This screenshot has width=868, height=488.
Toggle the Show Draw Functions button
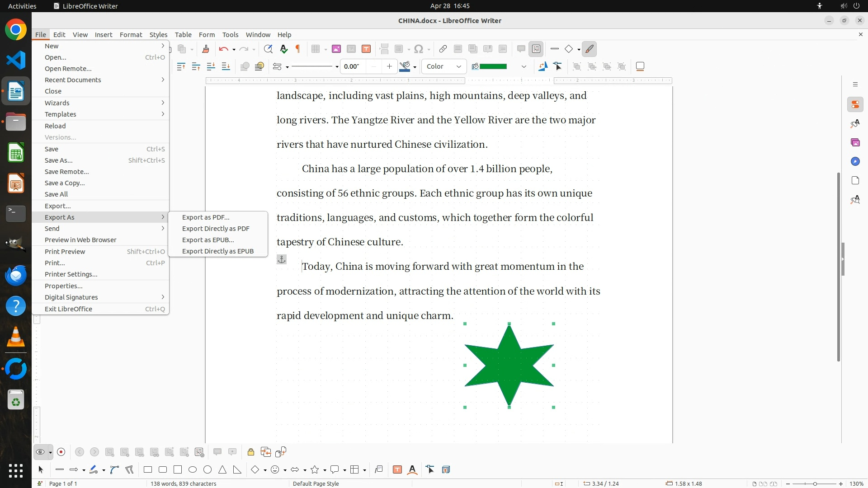(x=590, y=49)
